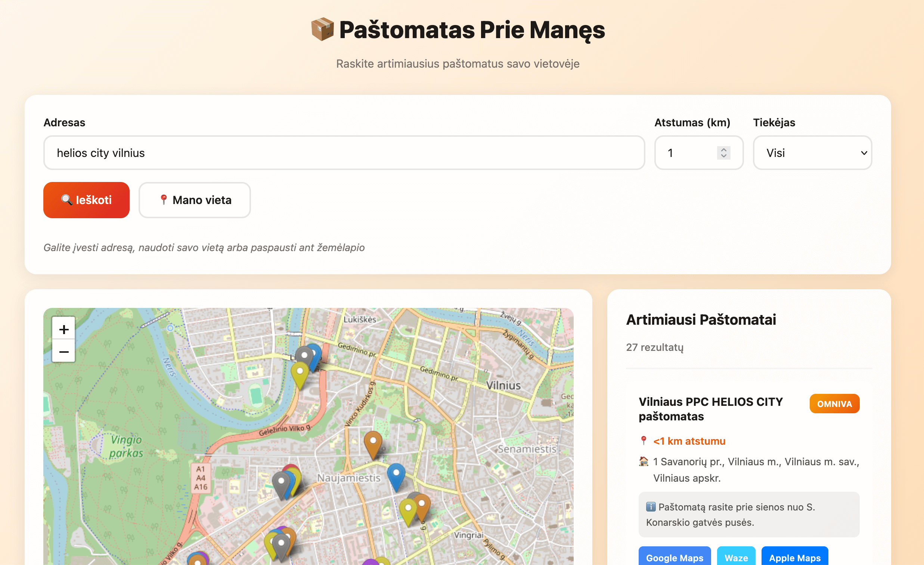Focus the Adresas address input
The image size is (924, 565).
[344, 153]
